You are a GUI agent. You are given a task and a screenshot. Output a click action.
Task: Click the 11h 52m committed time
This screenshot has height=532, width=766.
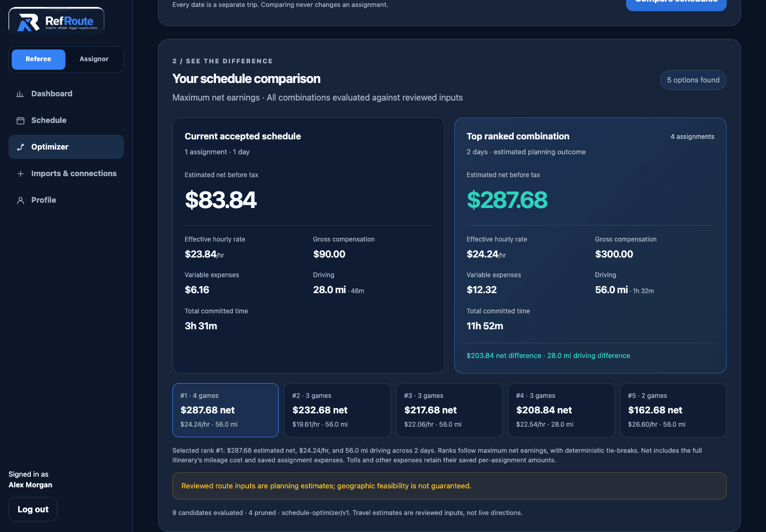485,326
